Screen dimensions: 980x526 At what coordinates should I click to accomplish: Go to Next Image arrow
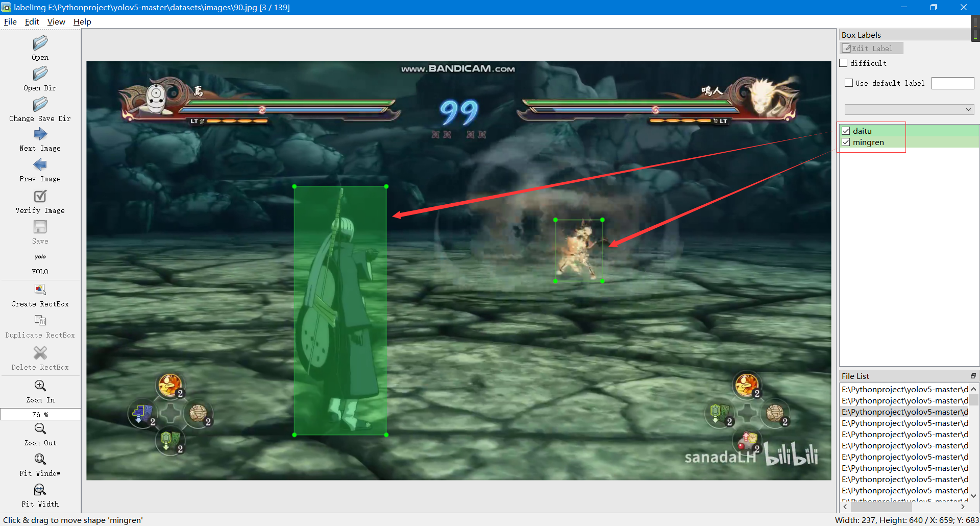tap(40, 135)
